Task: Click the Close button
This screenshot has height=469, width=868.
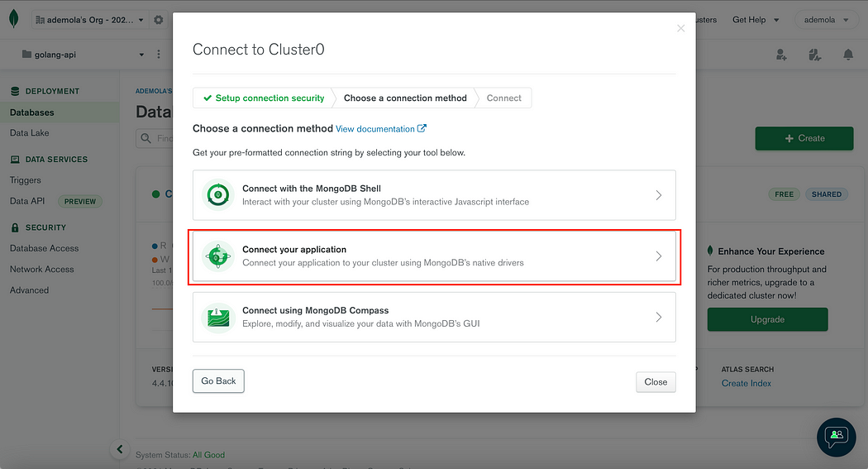Action: pos(656,382)
